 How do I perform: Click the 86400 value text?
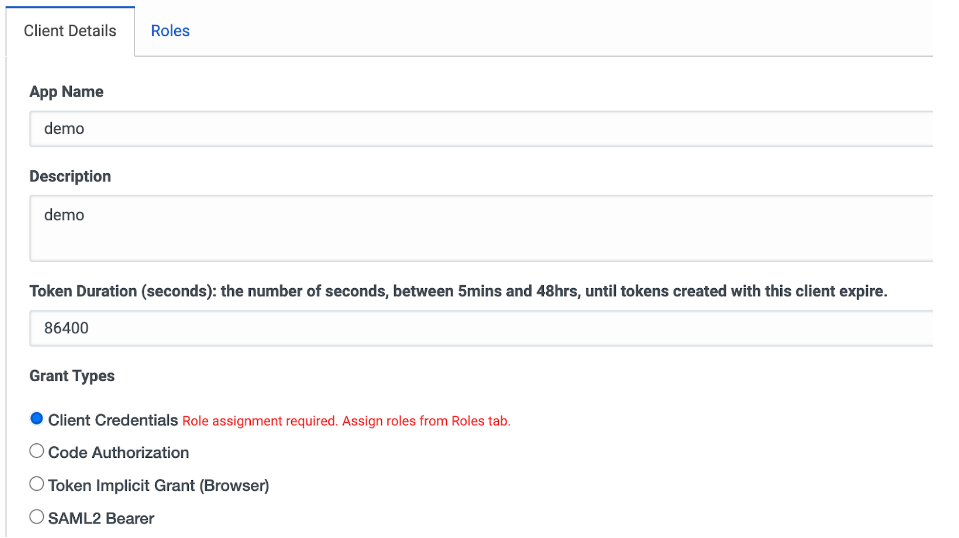[x=66, y=328]
